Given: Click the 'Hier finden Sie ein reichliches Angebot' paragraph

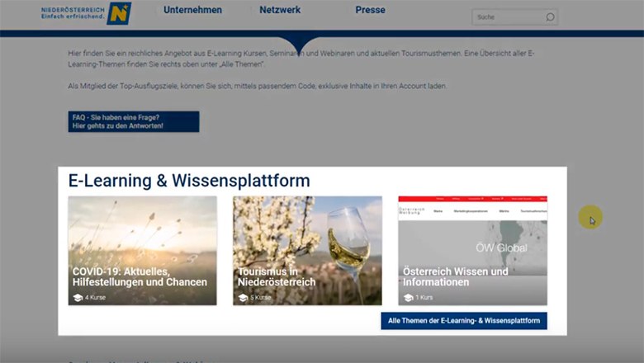Looking at the screenshot, I should pyautogui.click(x=301, y=59).
